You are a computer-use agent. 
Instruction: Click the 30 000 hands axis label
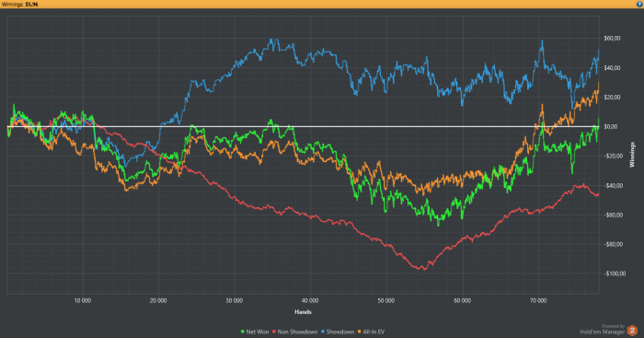tap(234, 301)
